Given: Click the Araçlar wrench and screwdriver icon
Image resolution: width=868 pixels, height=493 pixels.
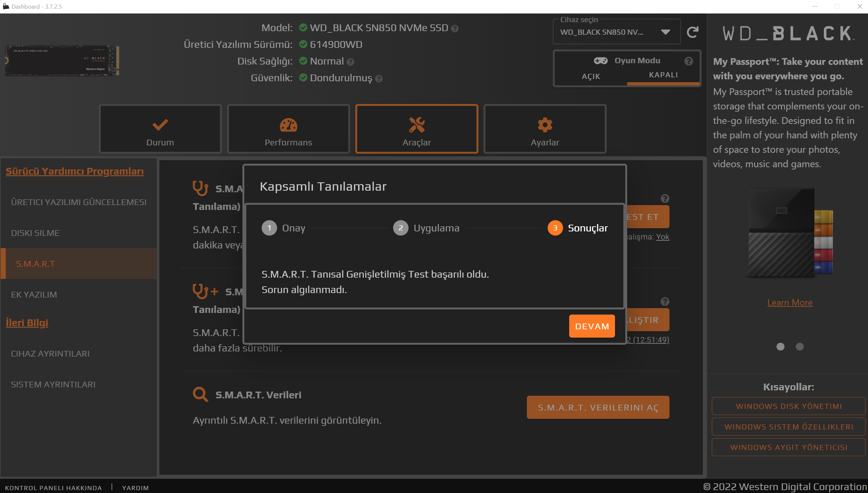Looking at the screenshot, I should coord(417,125).
